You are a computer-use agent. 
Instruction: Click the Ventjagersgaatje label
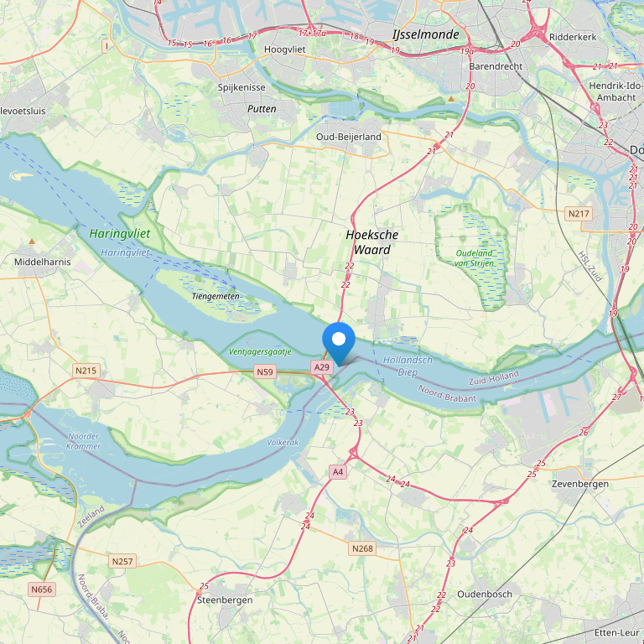click(x=260, y=351)
